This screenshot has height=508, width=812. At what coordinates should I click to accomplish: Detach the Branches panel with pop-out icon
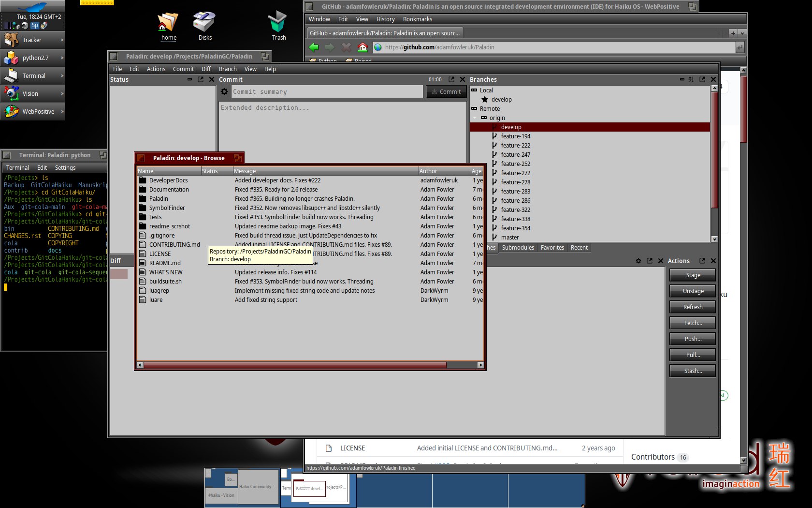(x=702, y=79)
